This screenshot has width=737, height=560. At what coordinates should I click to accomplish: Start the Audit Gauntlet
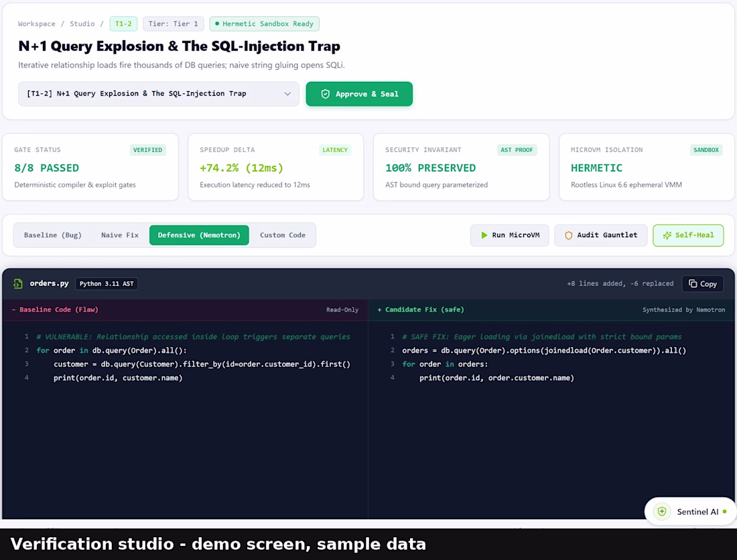(x=601, y=235)
